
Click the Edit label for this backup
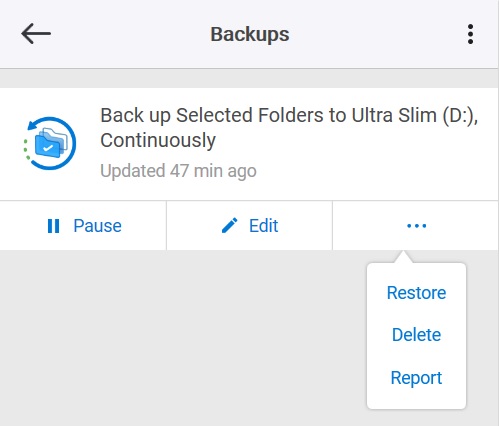pyautogui.click(x=263, y=226)
